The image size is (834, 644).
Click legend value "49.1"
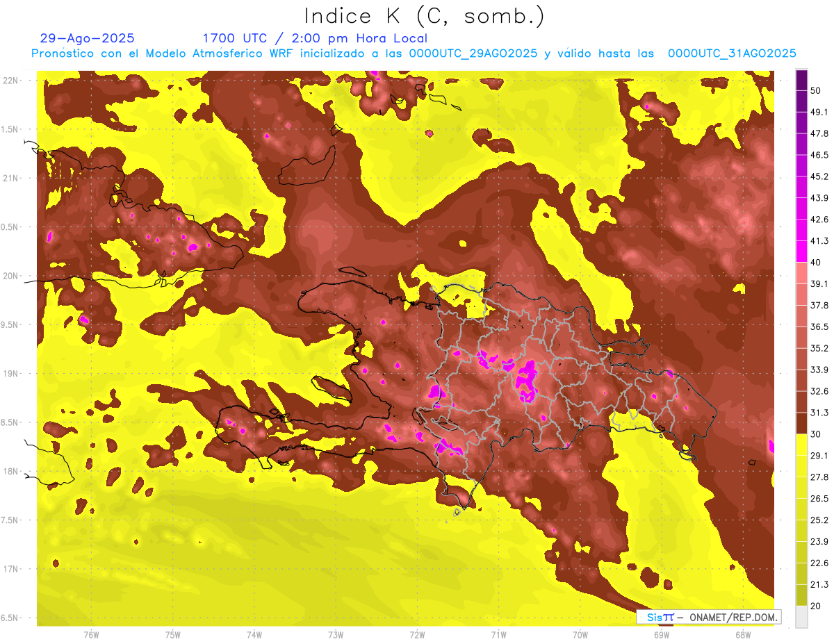tap(819, 113)
